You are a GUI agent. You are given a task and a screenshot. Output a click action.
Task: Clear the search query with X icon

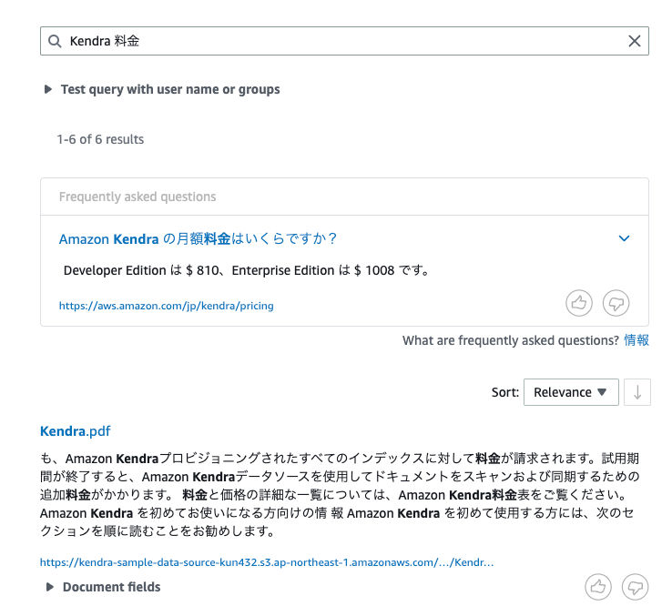pos(635,41)
